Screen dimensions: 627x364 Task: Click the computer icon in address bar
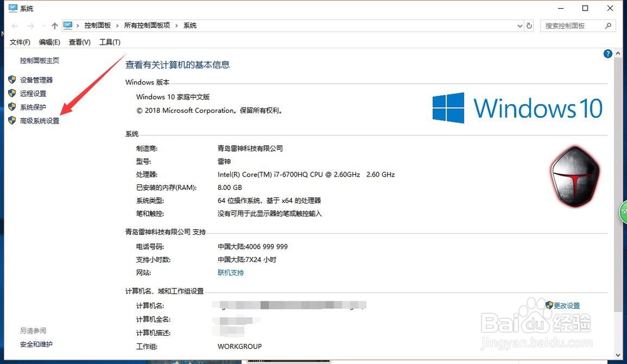tap(68, 25)
